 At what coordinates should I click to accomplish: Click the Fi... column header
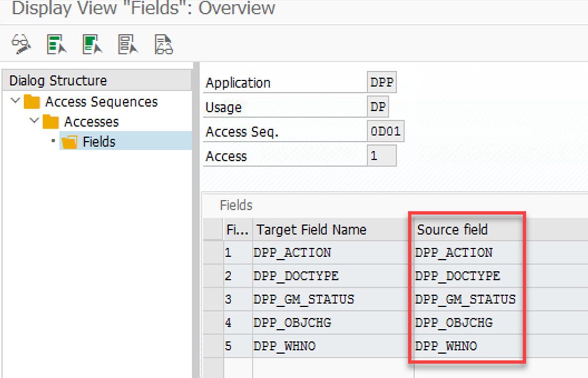pos(238,229)
